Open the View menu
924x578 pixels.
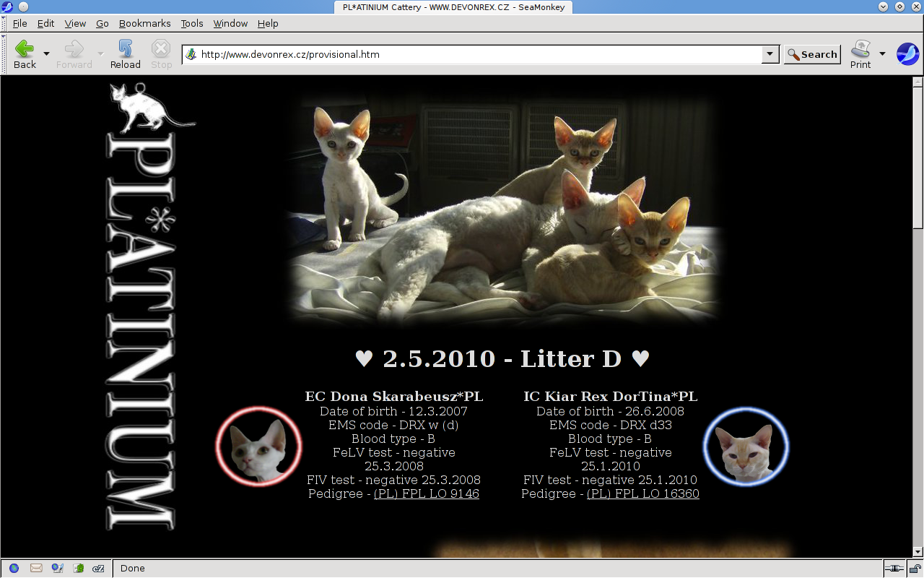coord(75,23)
